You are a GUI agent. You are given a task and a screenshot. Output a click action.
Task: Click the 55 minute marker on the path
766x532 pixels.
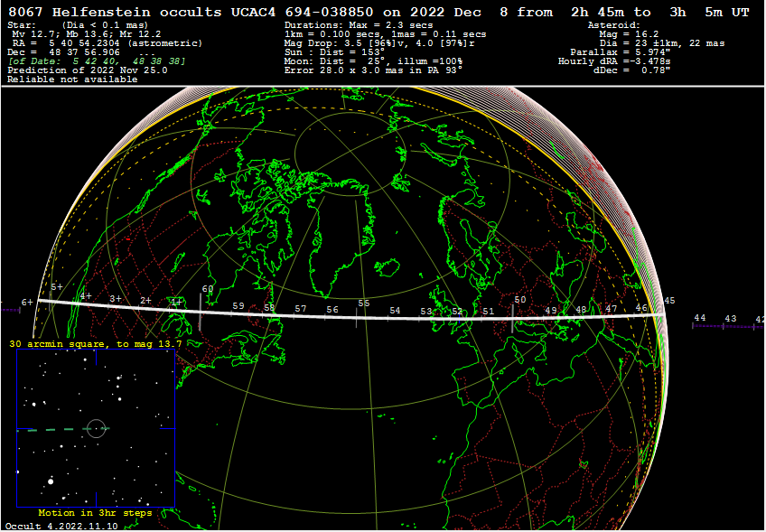362,303
